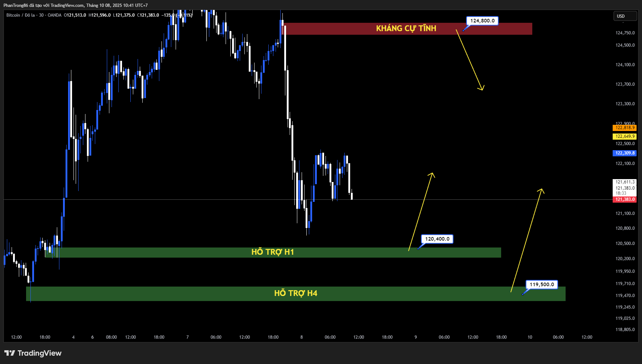This screenshot has height=364, width=642.
Task: Click the red 121,383.0 current price label
Action: (625, 199)
